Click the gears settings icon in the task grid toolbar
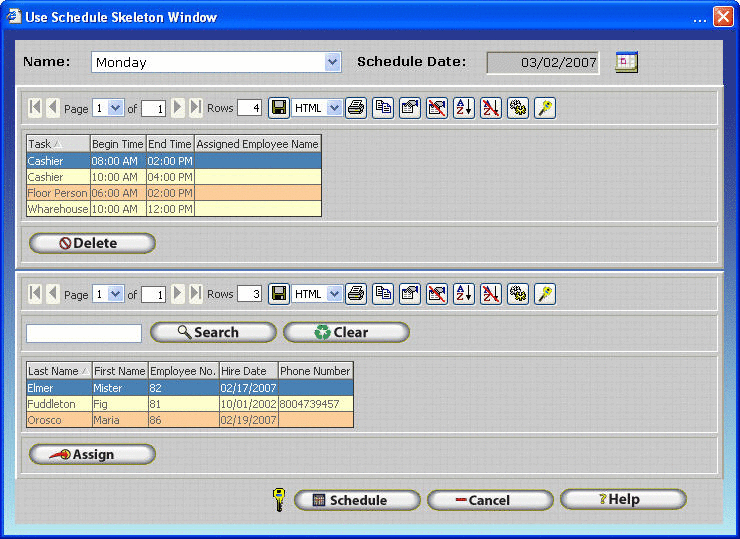Image resolution: width=740 pixels, height=539 pixels. coord(518,108)
